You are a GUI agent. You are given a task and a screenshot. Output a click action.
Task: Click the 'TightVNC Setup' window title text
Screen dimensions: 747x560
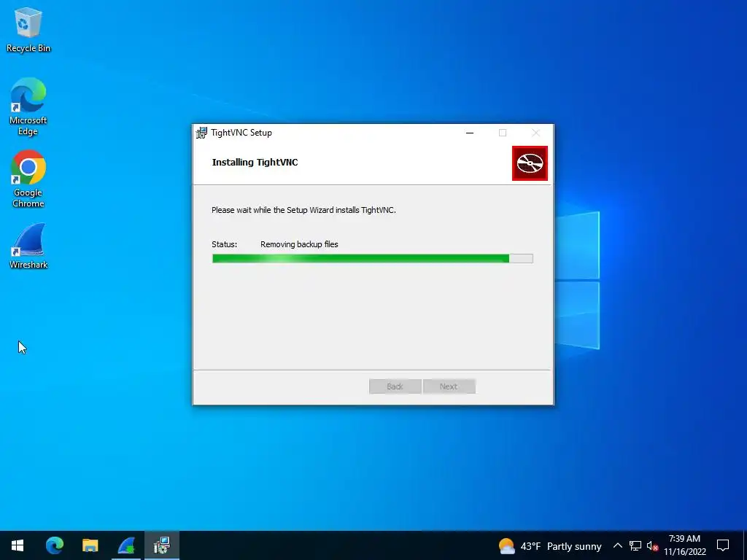[x=241, y=133]
